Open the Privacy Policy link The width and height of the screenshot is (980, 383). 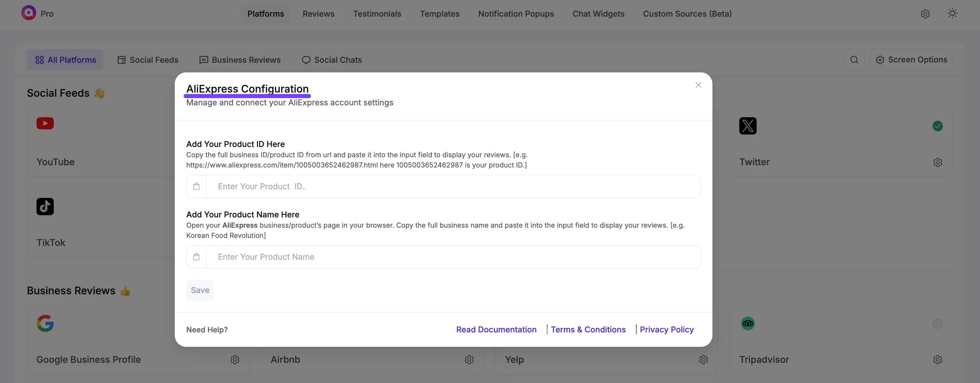point(667,329)
